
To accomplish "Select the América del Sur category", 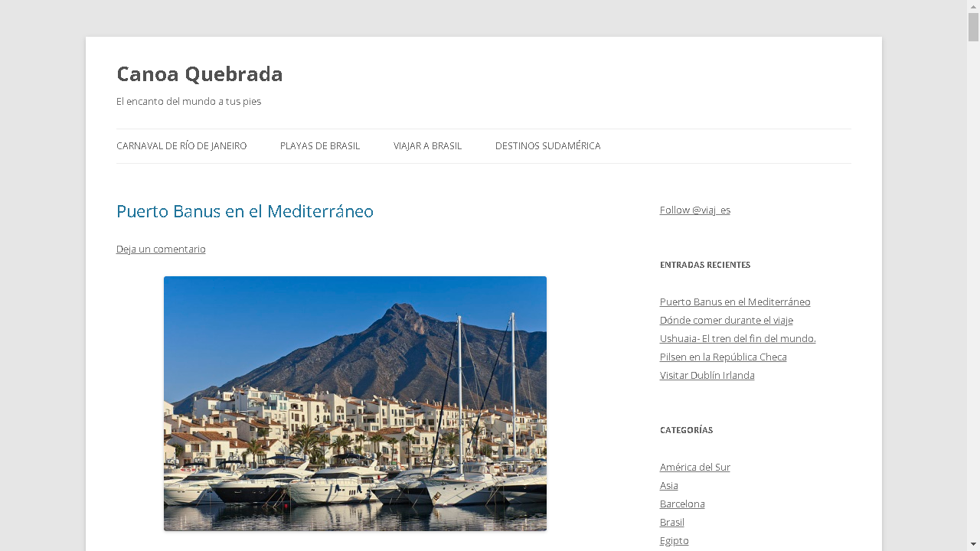I will tap(695, 467).
